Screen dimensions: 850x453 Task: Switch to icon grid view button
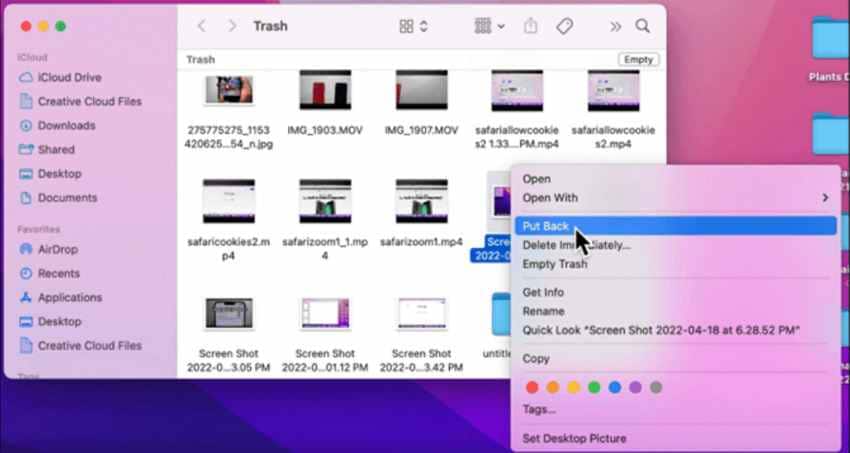pyautogui.click(x=406, y=26)
